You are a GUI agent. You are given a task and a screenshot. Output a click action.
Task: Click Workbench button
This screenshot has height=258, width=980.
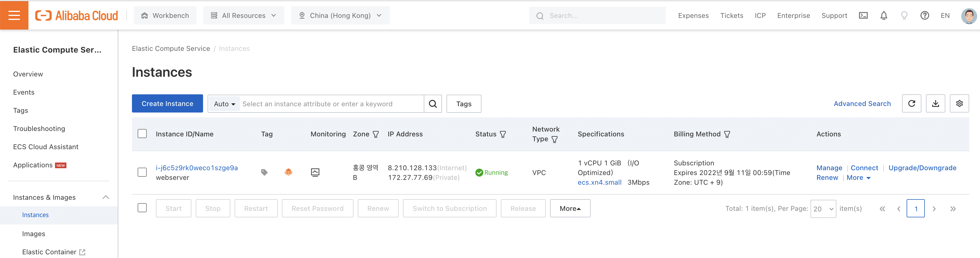click(165, 16)
